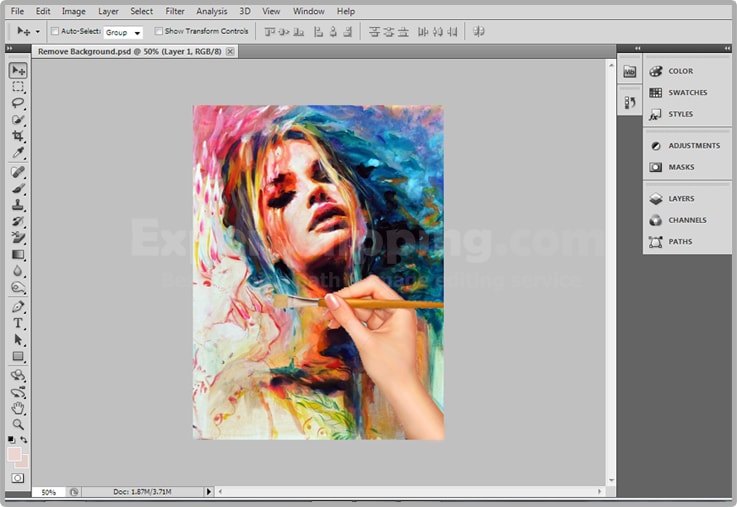This screenshot has height=507, width=737.
Task: Select the Healing Brush tool
Action: click(x=18, y=172)
